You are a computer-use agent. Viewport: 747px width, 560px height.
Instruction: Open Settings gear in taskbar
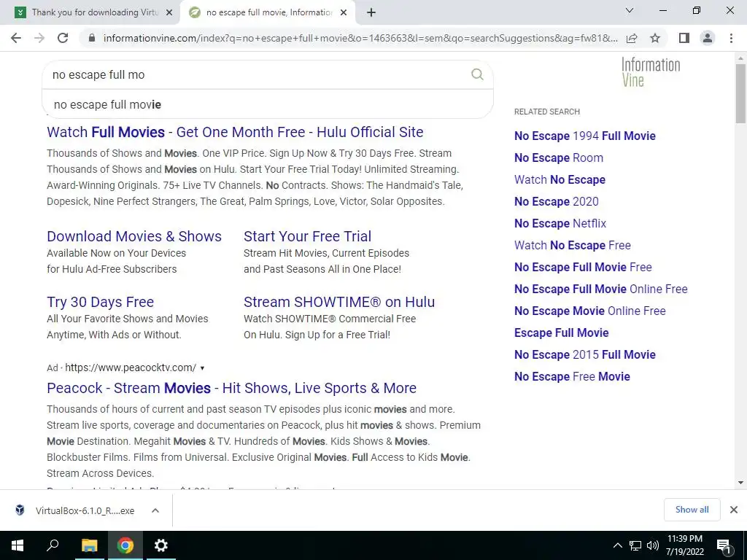pyautogui.click(x=161, y=545)
